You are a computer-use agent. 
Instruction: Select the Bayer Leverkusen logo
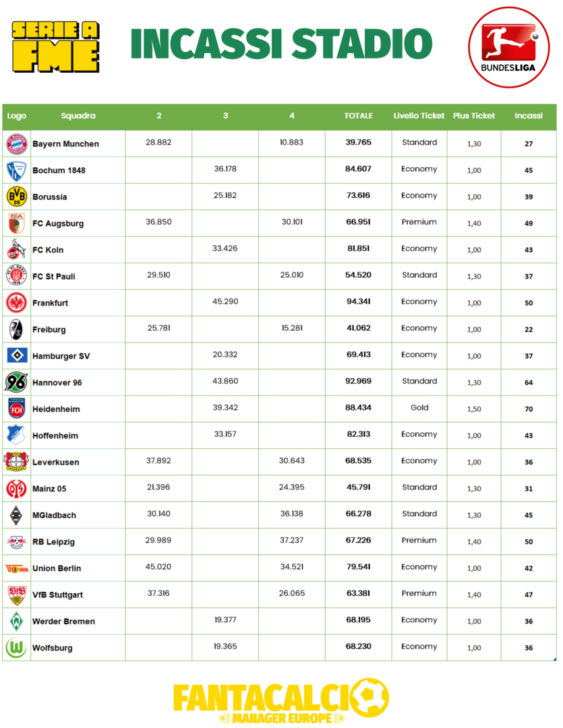16,462
